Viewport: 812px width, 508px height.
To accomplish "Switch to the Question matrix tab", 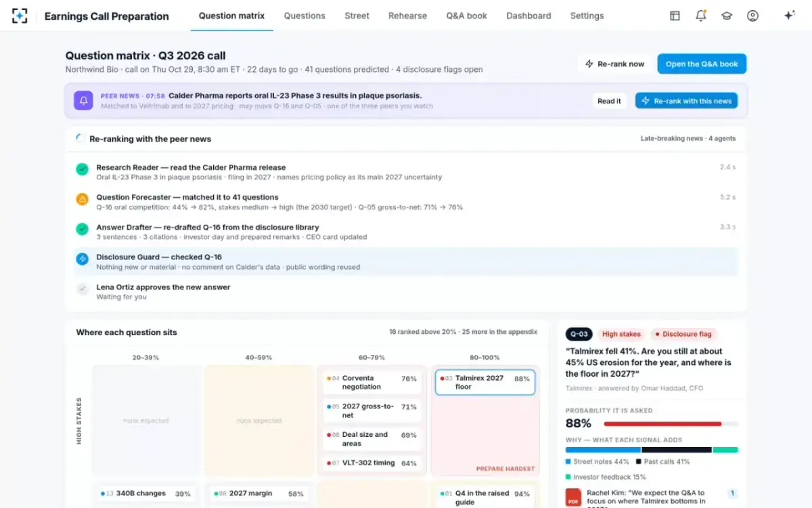I will tap(231, 16).
